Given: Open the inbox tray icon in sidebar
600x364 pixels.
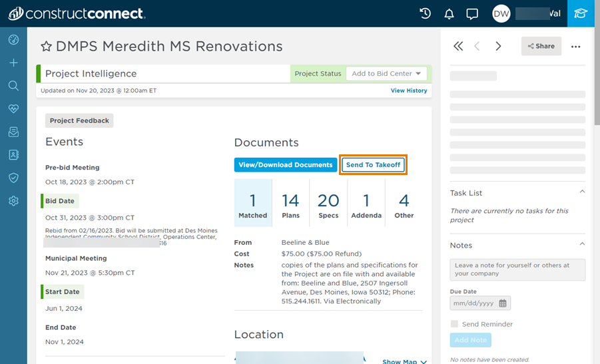Looking at the screenshot, I should (x=13, y=132).
